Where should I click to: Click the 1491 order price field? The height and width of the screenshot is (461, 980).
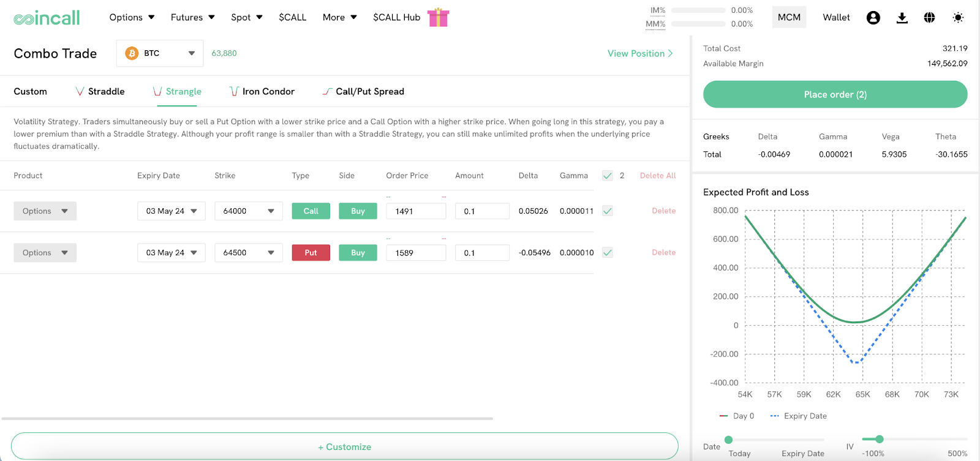[415, 211]
